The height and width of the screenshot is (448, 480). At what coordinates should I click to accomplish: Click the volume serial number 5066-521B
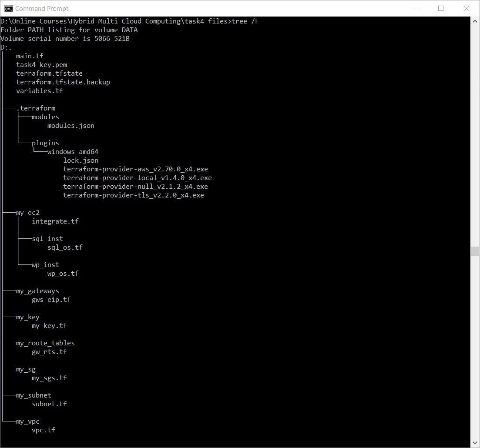[x=112, y=39]
